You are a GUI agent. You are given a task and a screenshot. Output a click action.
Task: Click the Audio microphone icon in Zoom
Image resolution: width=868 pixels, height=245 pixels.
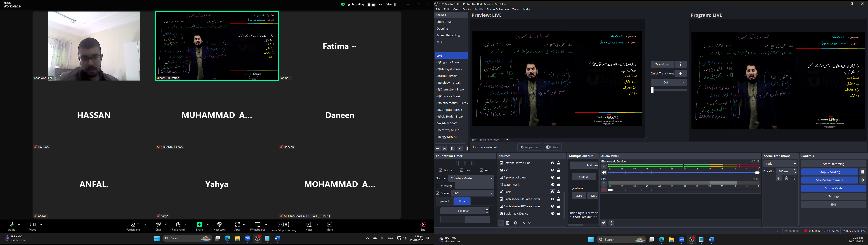[x=12, y=224]
